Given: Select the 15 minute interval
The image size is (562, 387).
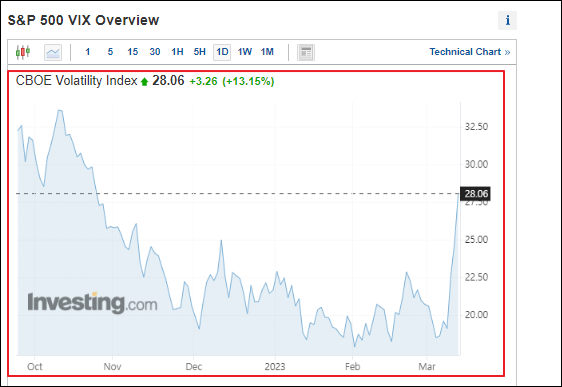Looking at the screenshot, I should point(133,52).
